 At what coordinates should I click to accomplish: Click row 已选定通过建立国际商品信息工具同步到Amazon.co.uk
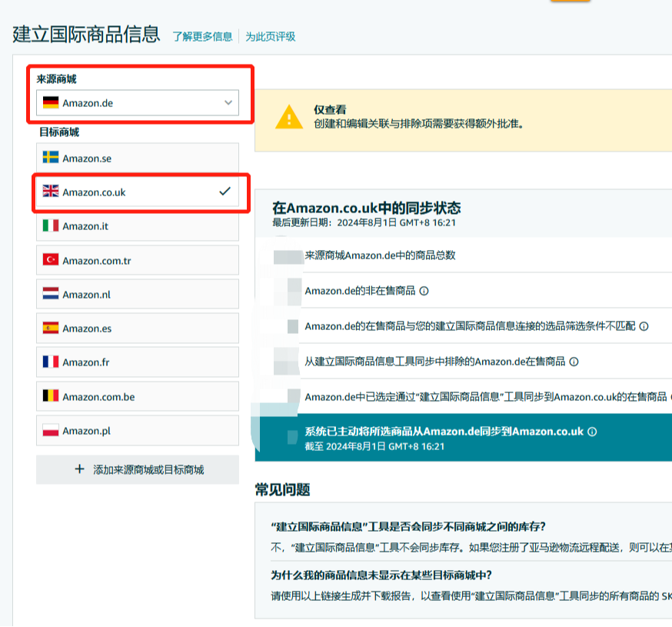[464, 397]
